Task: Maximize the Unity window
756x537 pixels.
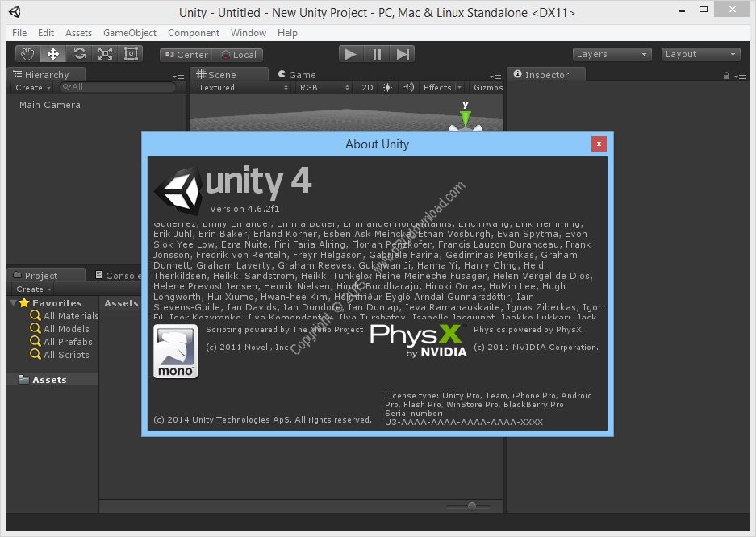Action: pyautogui.click(x=704, y=9)
